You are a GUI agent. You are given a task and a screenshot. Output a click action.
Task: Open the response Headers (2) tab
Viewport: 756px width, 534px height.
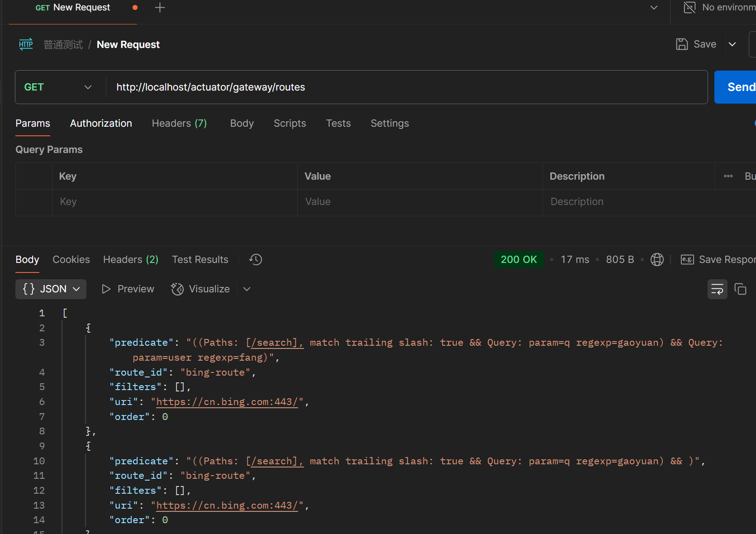click(x=131, y=259)
